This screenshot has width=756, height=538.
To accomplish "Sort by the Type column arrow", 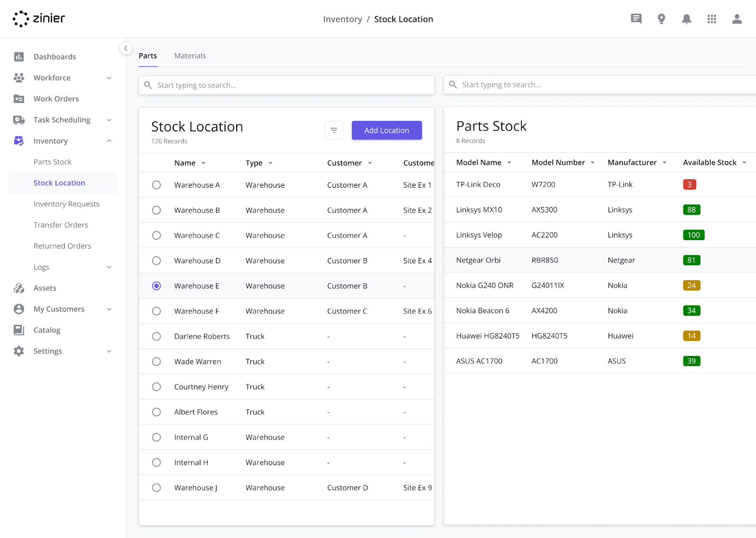I will pos(270,163).
